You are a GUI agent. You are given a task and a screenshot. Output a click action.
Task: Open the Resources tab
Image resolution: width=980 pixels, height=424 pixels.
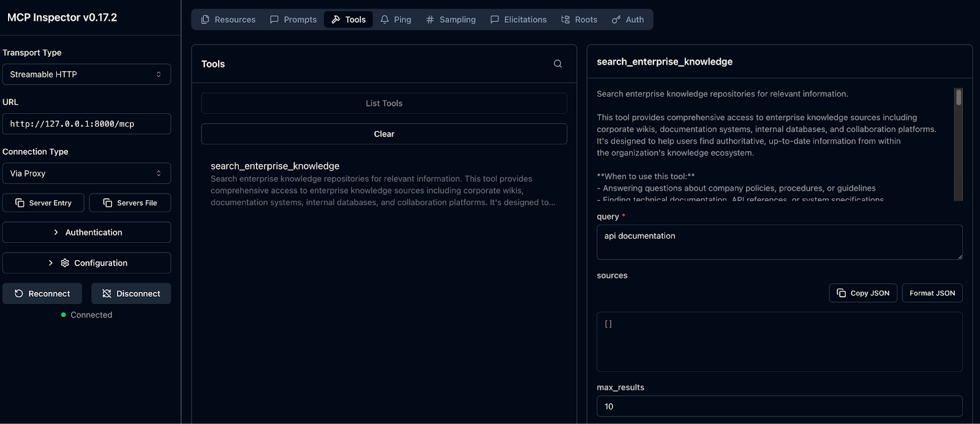pos(228,20)
